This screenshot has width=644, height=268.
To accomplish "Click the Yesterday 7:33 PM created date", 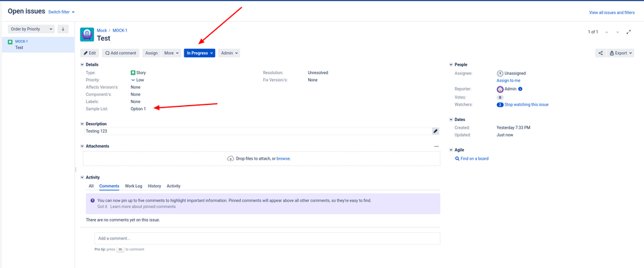I will coord(513,128).
